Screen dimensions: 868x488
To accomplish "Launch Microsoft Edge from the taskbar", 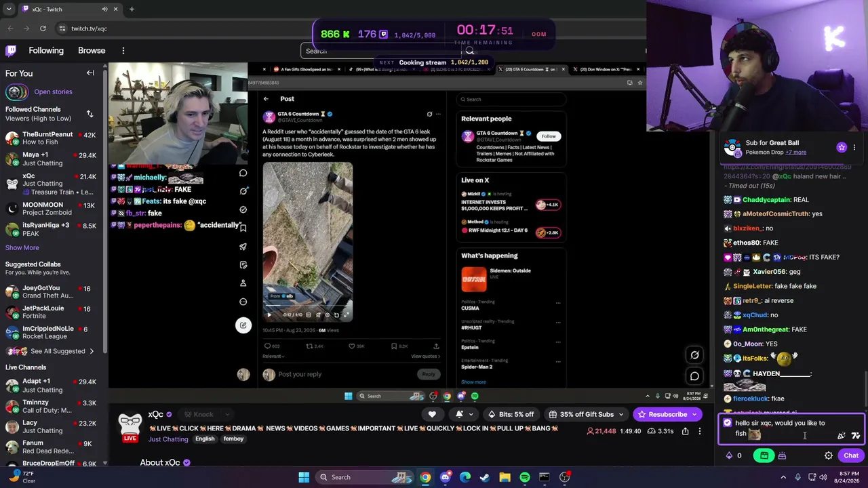I will coord(465,477).
